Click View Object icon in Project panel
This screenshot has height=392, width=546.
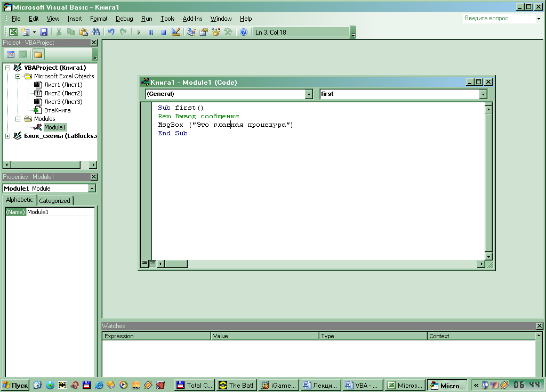coord(22,54)
